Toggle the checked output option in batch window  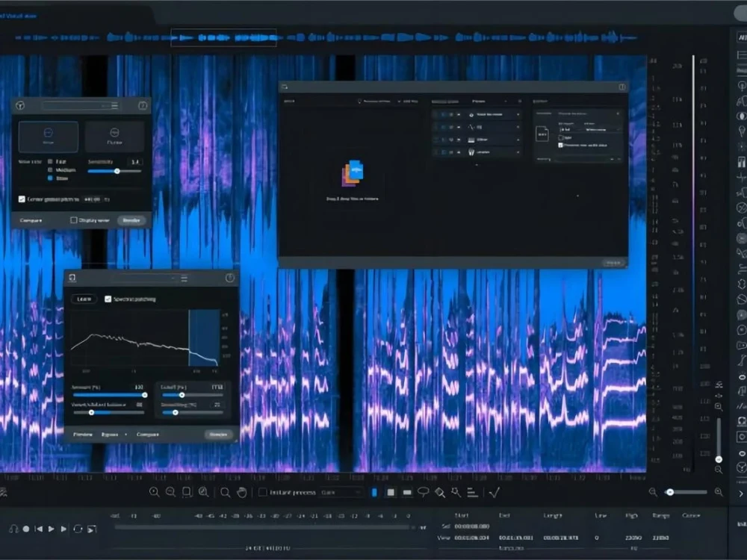click(561, 146)
